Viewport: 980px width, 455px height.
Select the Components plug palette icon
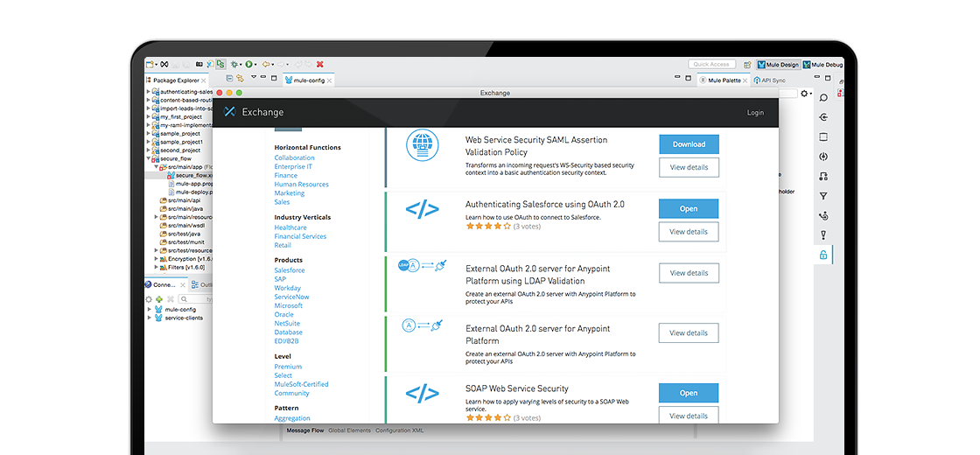[x=823, y=157]
